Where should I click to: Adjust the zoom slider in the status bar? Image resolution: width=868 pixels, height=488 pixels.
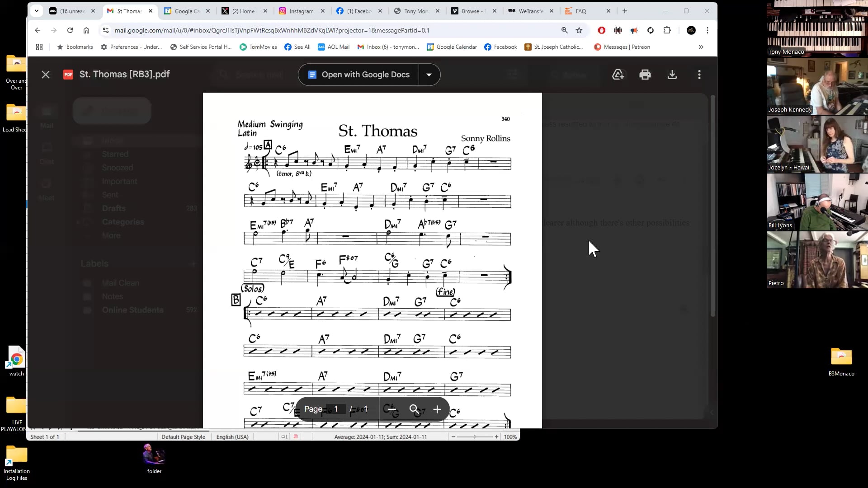(475, 436)
